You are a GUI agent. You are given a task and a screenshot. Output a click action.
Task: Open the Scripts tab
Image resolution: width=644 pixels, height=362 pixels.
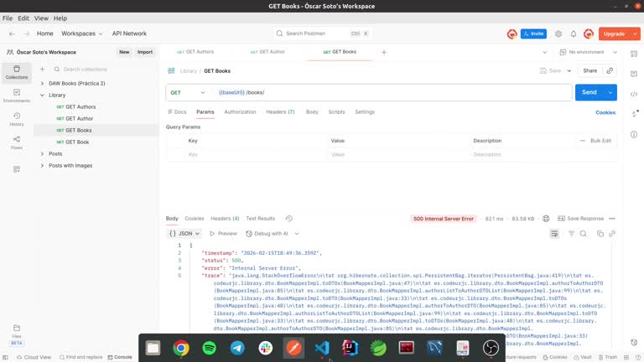tap(336, 112)
